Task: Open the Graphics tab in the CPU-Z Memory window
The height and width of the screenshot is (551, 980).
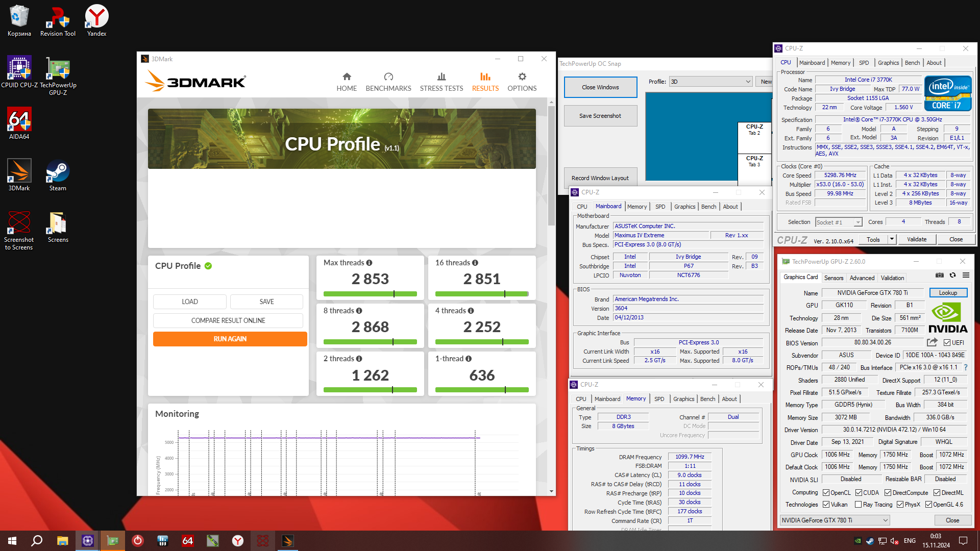Action: (x=683, y=399)
